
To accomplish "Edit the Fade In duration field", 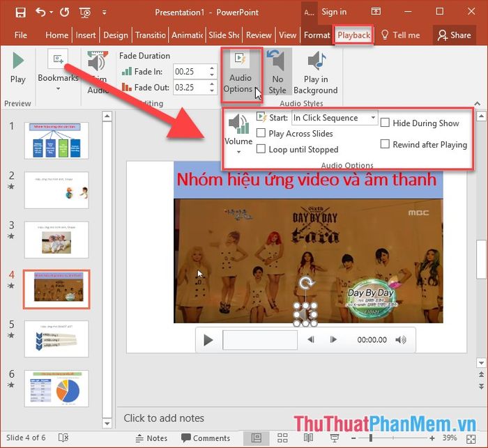I will pos(190,72).
